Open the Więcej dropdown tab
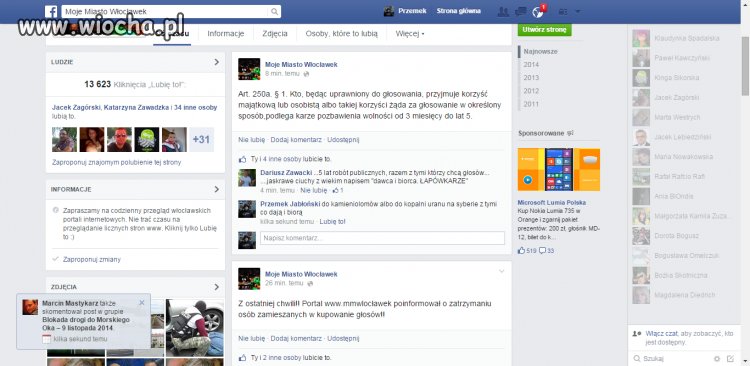The height and width of the screenshot is (366, 750). [x=409, y=33]
